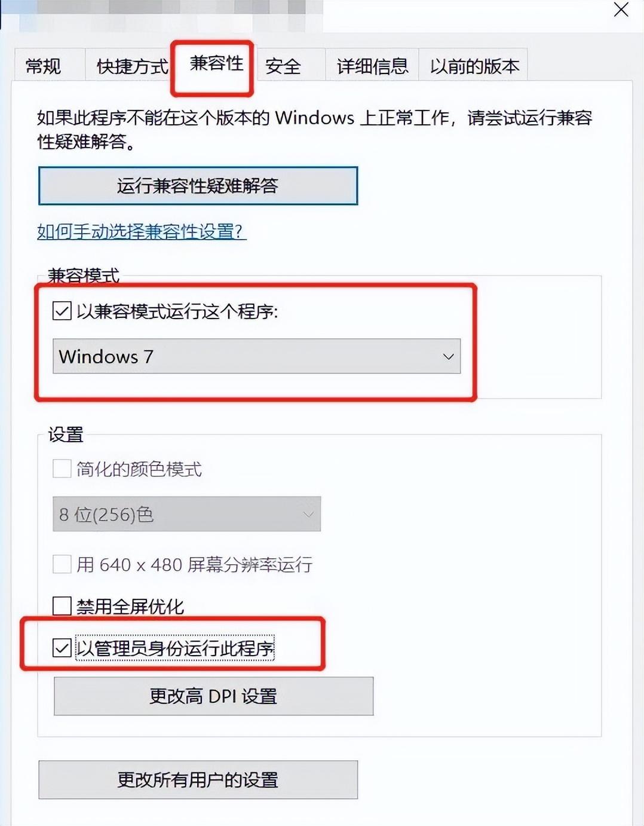Click 更改所有用户的设置 button

tap(198, 780)
